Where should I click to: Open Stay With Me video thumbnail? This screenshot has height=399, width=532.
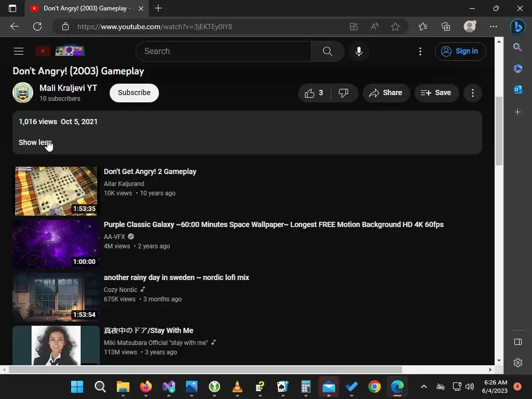[x=56, y=345]
